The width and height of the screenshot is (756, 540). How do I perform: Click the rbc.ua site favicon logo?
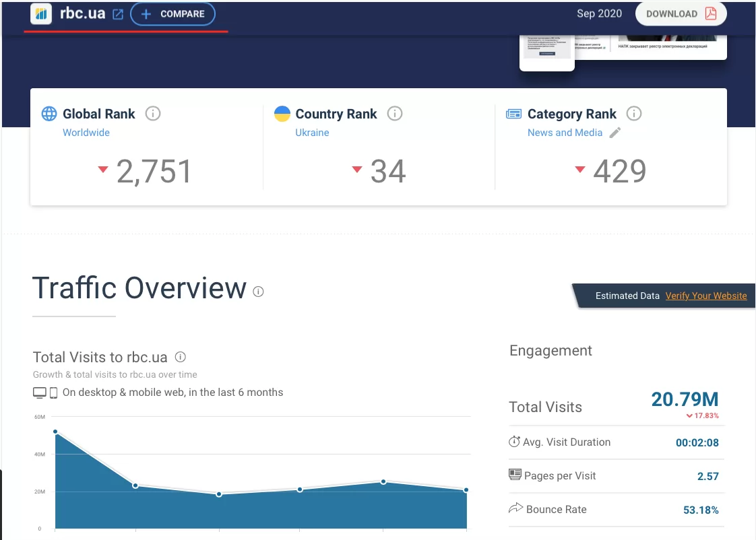(x=41, y=13)
